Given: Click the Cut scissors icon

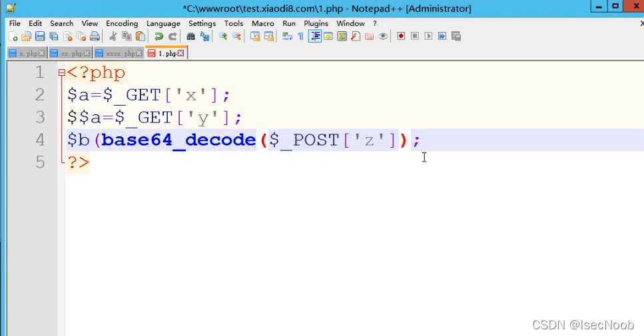Looking at the screenshot, I should point(113,37).
